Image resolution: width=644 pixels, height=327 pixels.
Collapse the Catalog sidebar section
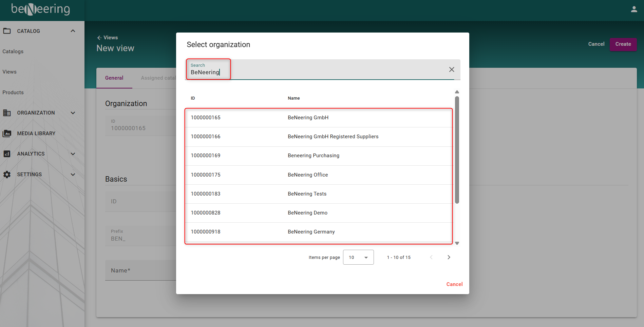[73, 31]
